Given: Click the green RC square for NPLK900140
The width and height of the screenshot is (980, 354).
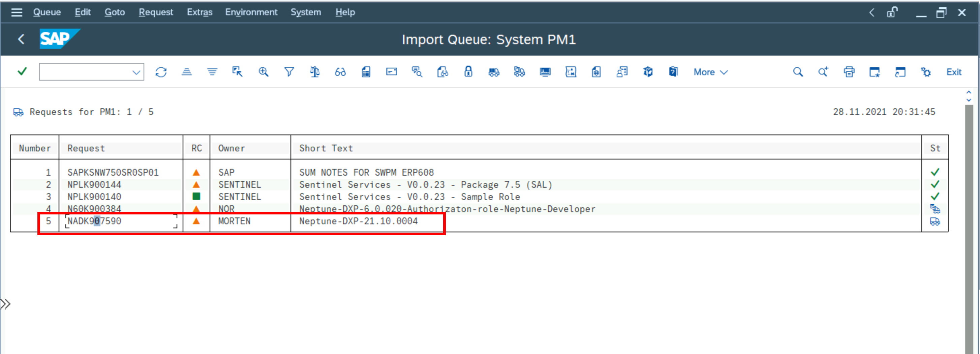Looking at the screenshot, I should pos(196,197).
